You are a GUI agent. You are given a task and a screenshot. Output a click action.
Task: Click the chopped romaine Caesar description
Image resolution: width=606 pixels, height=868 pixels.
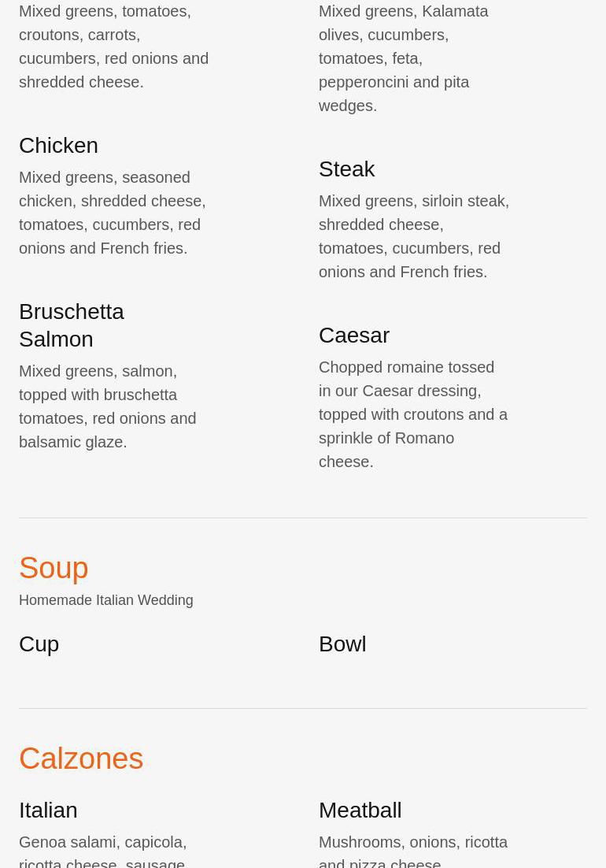click(413, 414)
